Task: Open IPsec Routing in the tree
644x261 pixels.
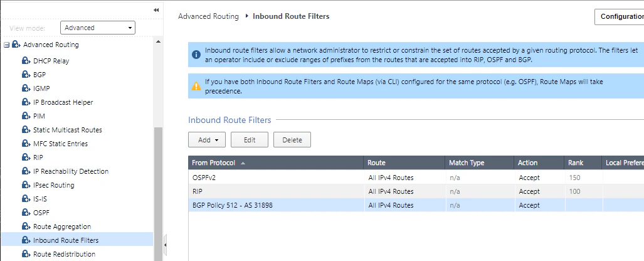Action: [54, 185]
